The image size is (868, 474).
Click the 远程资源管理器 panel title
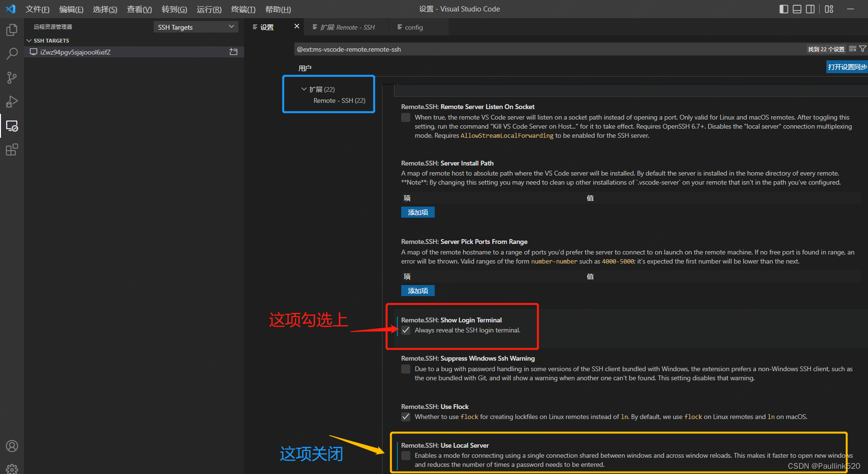[x=53, y=27]
